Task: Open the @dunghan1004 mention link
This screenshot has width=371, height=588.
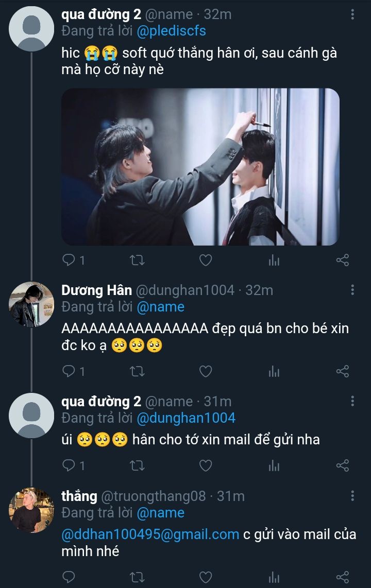Action: click(185, 418)
